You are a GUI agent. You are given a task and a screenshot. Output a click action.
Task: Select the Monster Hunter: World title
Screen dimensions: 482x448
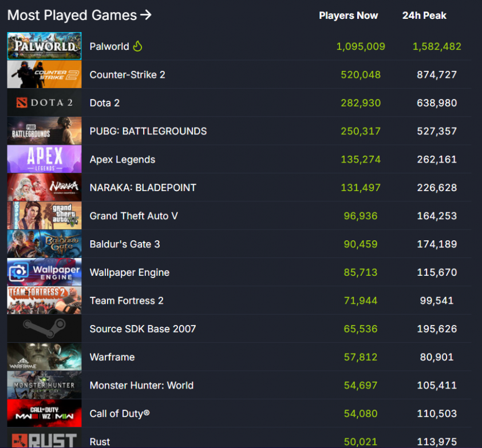[x=141, y=386]
